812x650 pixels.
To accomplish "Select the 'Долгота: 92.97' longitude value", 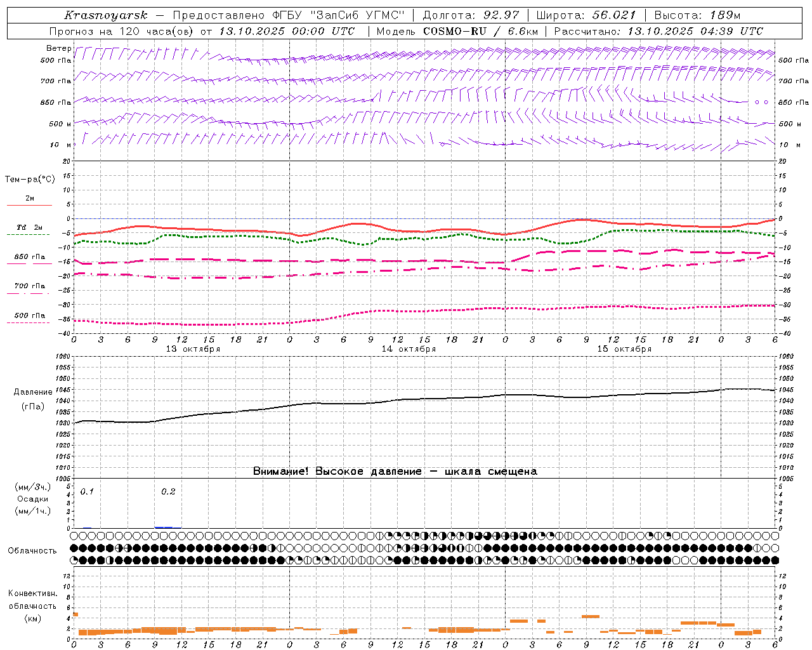I will 471,15.
